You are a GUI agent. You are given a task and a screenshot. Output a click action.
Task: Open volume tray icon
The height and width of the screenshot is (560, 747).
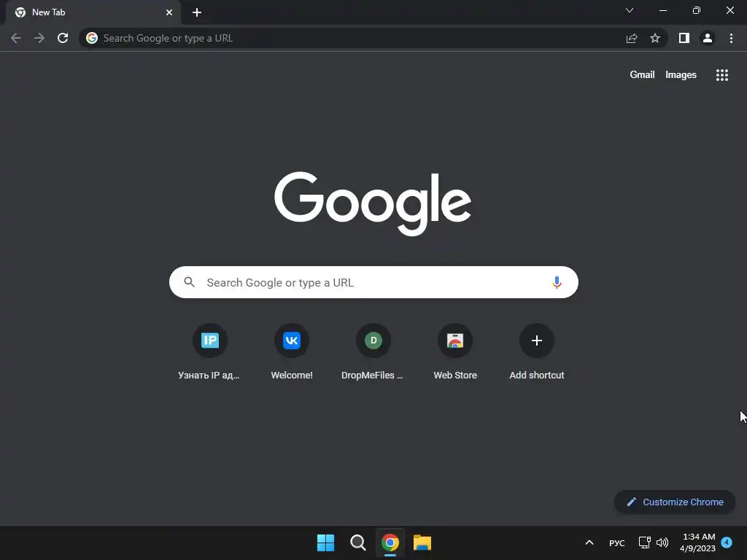pyautogui.click(x=662, y=542)
